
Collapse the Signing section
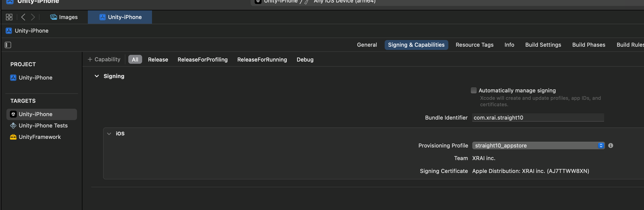(97, 76)
